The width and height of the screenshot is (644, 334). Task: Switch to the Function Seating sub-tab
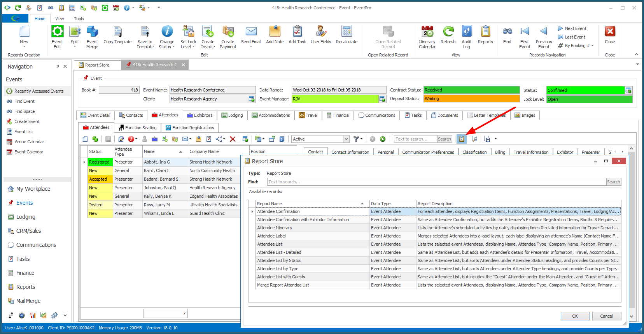(x=137, y=128)
